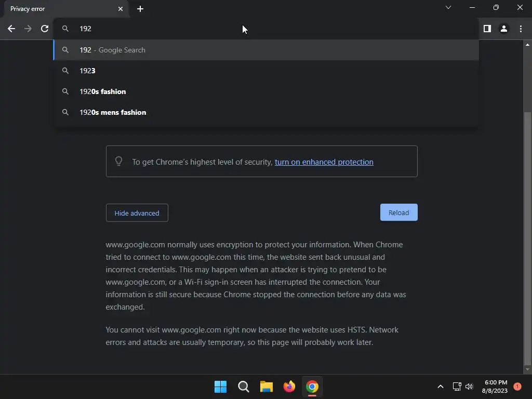
Task: Select the '1920s mens fashion' suggestion
Action: (x=266, y=112)
